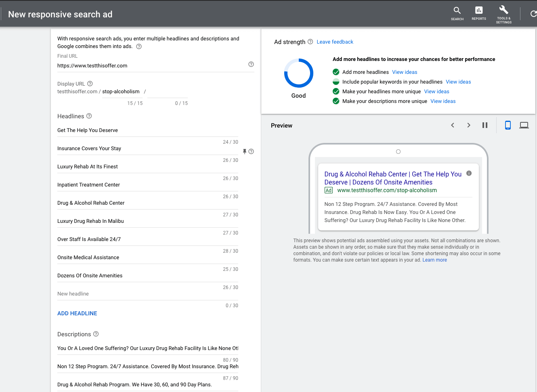
Task: Open help icon beside the headline pin
Action: (x=251, y=151)
